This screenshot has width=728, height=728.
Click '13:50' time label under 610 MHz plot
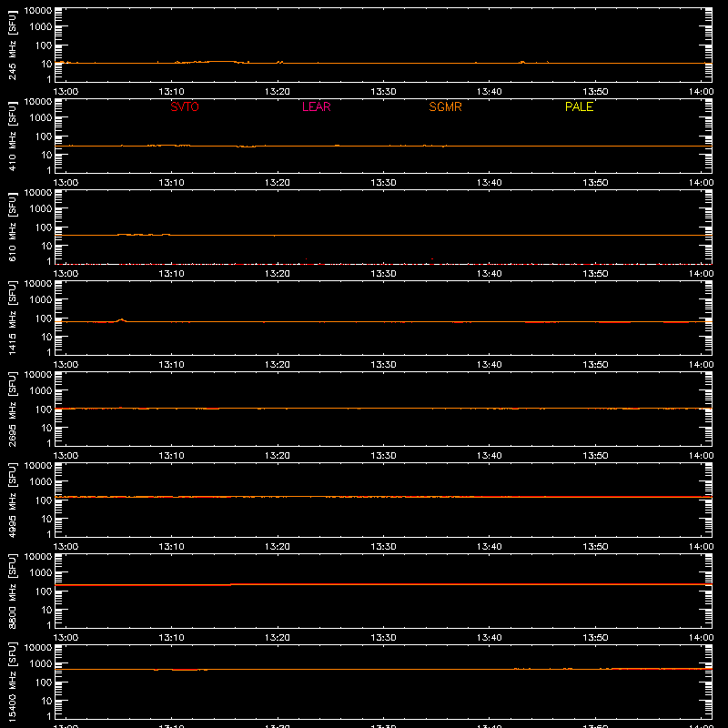click(595, 274)
